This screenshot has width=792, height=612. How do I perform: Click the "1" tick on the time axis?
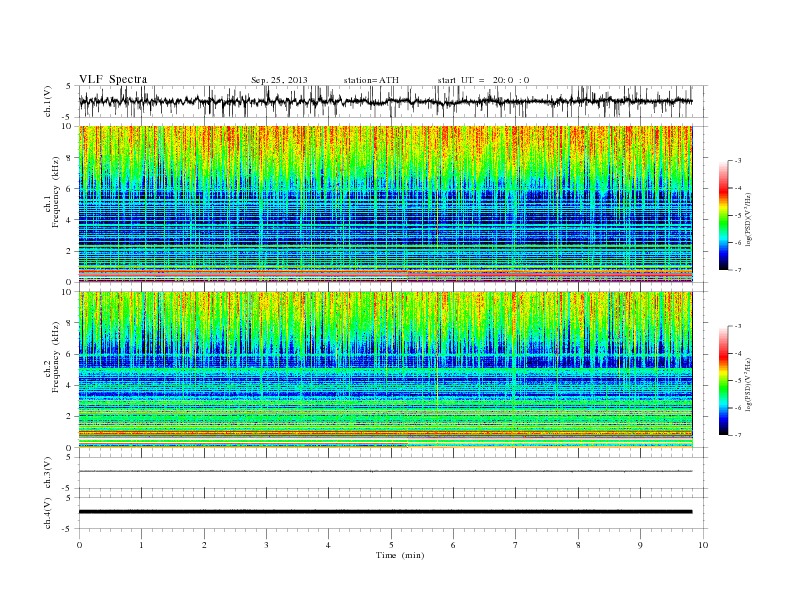click(141, 545)
